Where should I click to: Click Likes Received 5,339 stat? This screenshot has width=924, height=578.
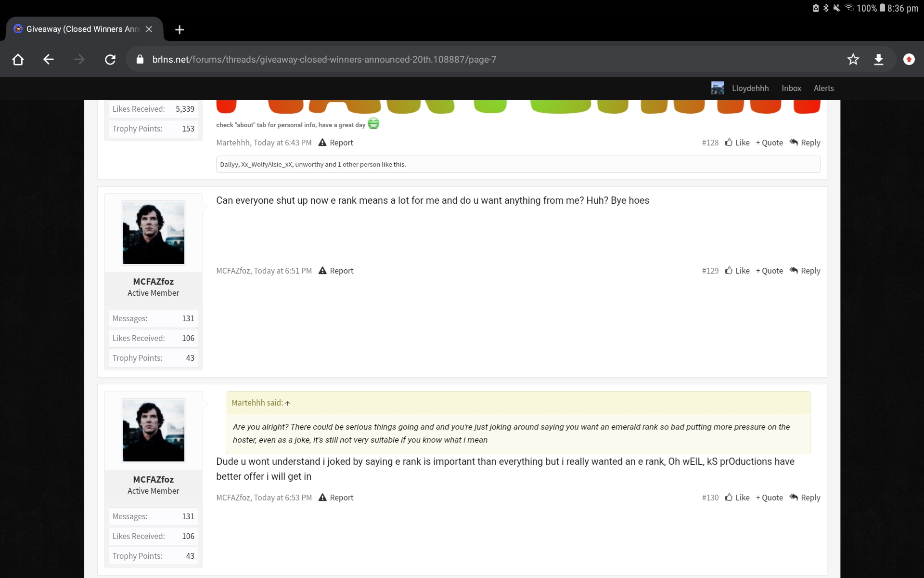point(154,109)
